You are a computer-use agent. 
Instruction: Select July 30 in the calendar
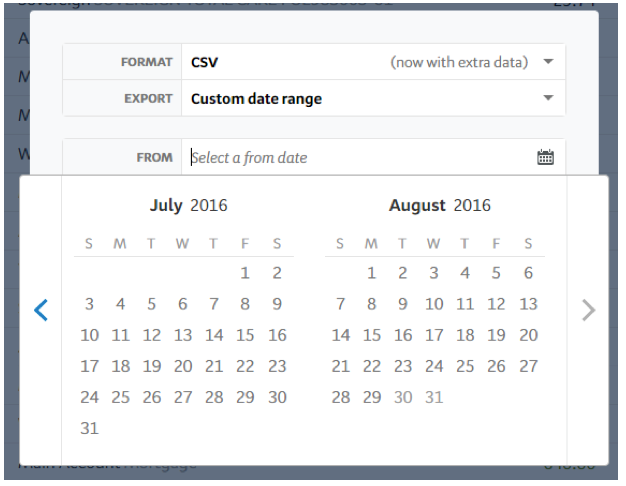(277, 398)
